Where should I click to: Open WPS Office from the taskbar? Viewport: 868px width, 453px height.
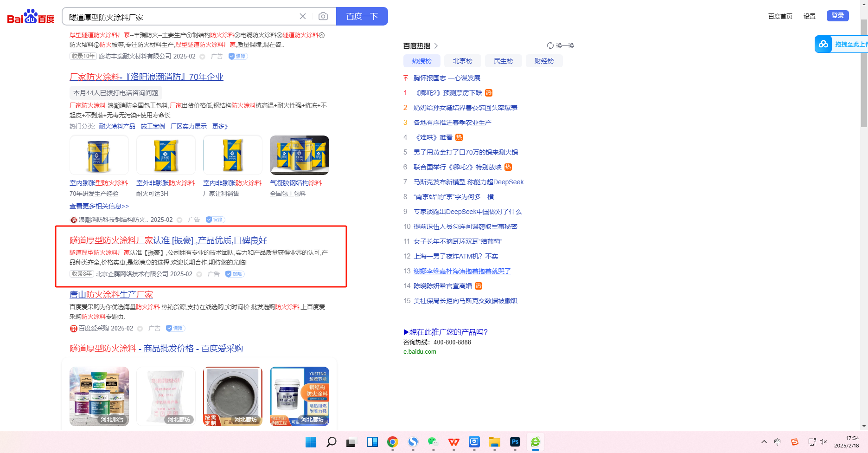(453, 442)
